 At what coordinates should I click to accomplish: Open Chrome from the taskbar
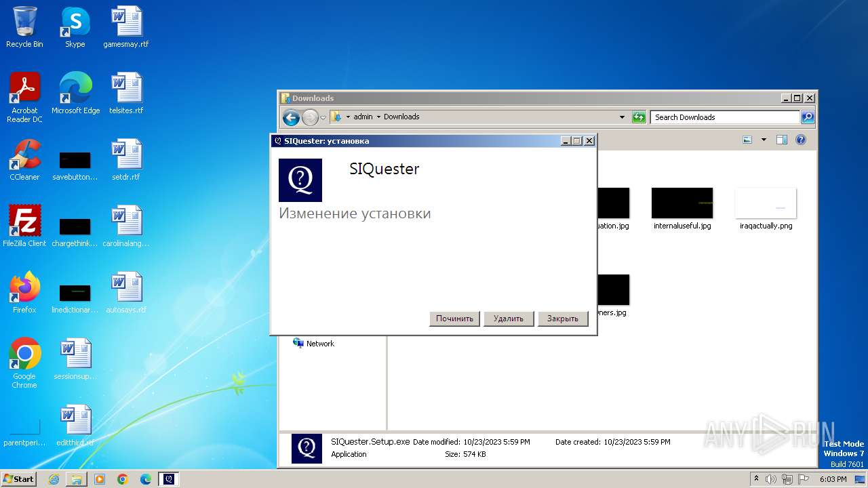click(x=123, y=479)
